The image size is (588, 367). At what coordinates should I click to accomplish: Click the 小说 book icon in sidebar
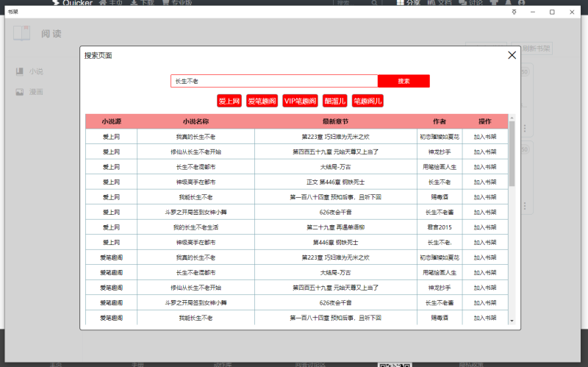20,71
